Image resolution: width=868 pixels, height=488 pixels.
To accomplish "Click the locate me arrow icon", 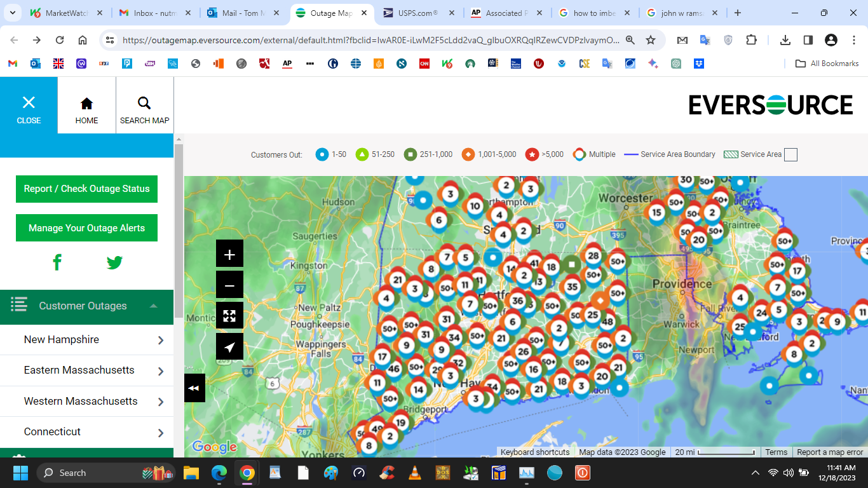I will pos(229,347).
